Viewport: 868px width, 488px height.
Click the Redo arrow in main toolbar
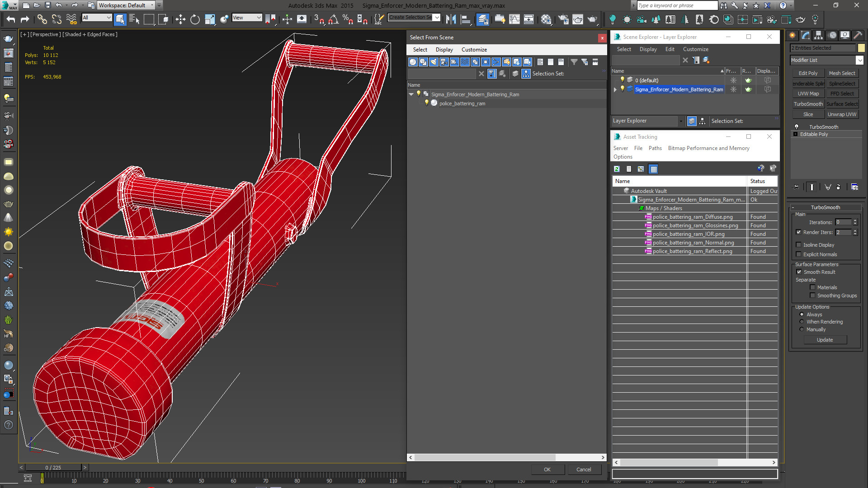25,19
